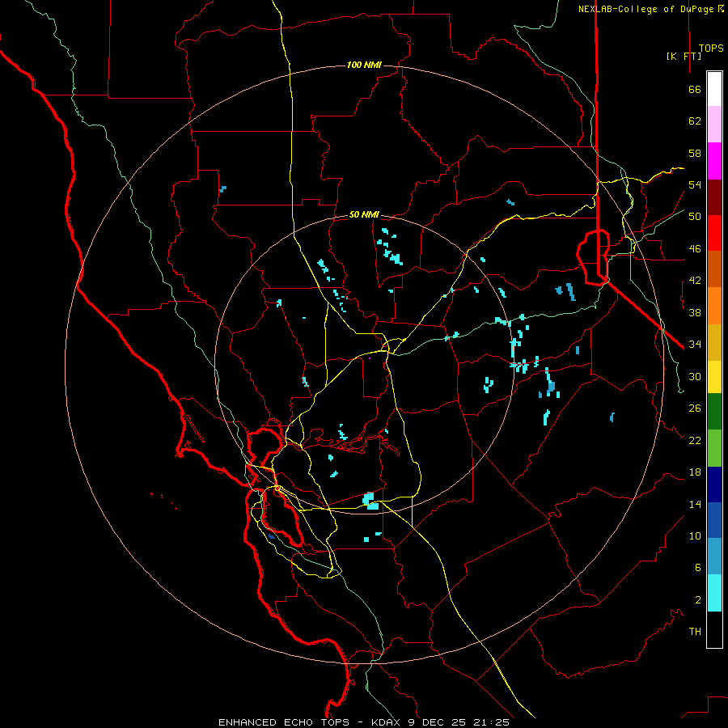Click the '9 DEC 25 21:25' timestamp
The height and width of the screenshot is (728, 728).
coord(457,722)
